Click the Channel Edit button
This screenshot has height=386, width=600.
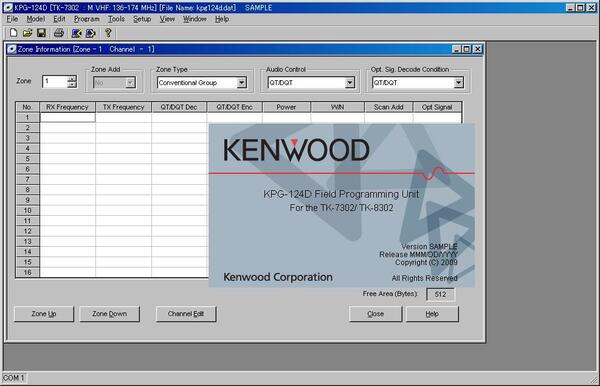click(x=186, y=314)
